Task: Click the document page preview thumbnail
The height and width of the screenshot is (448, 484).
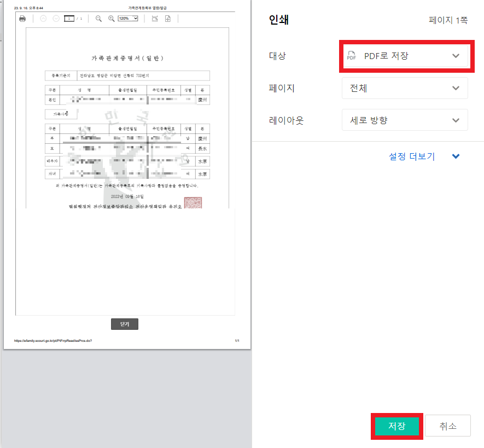Action: point(127,174)
